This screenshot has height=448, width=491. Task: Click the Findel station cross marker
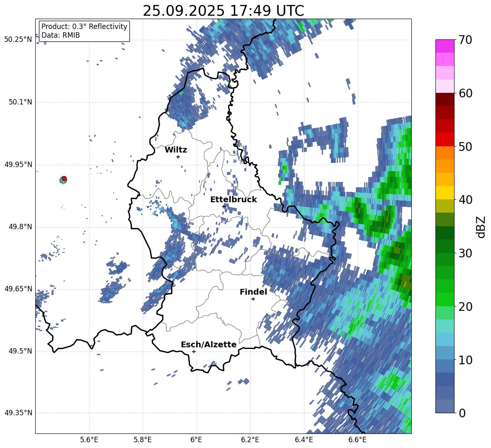tap(253, 299)
